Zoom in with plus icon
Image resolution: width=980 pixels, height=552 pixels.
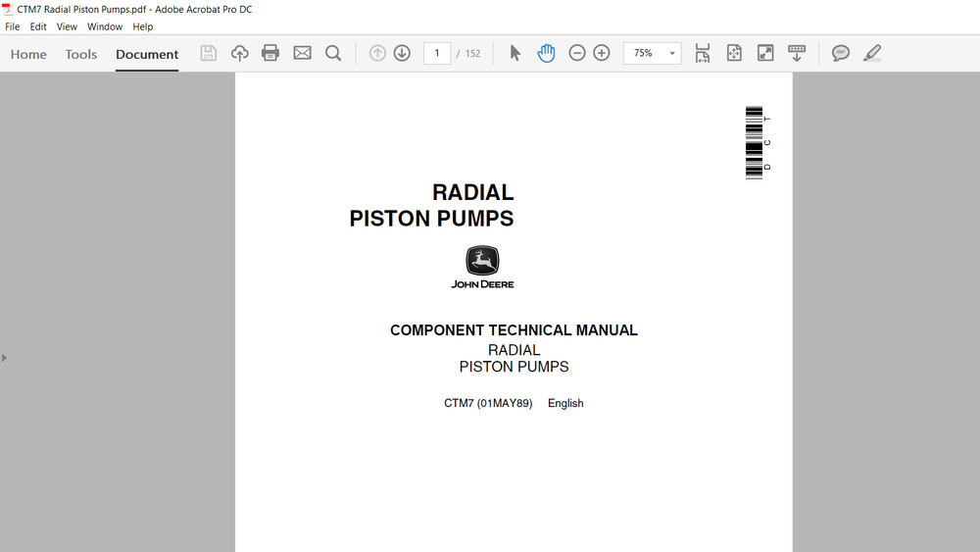pos(602,53)
